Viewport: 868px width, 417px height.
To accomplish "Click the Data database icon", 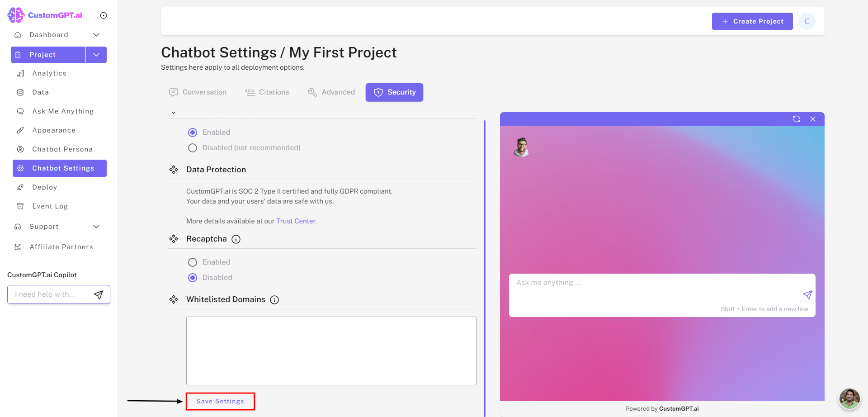I will click(x=20, y=92).
